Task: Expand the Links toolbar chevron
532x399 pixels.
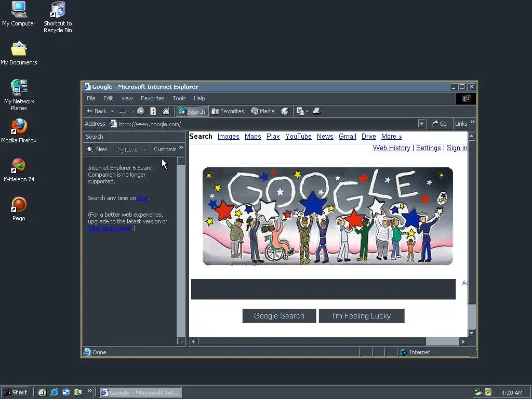Action: 473,122
